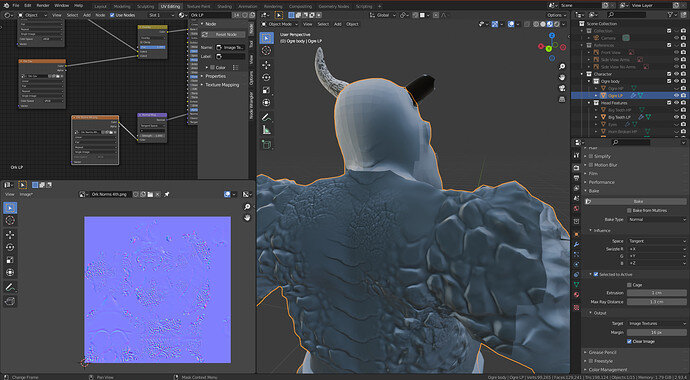Disable the Selected to Active checkbox
The width and height of the screenshot is (690, 380).
pyautogui.click(x=596, y=274)
